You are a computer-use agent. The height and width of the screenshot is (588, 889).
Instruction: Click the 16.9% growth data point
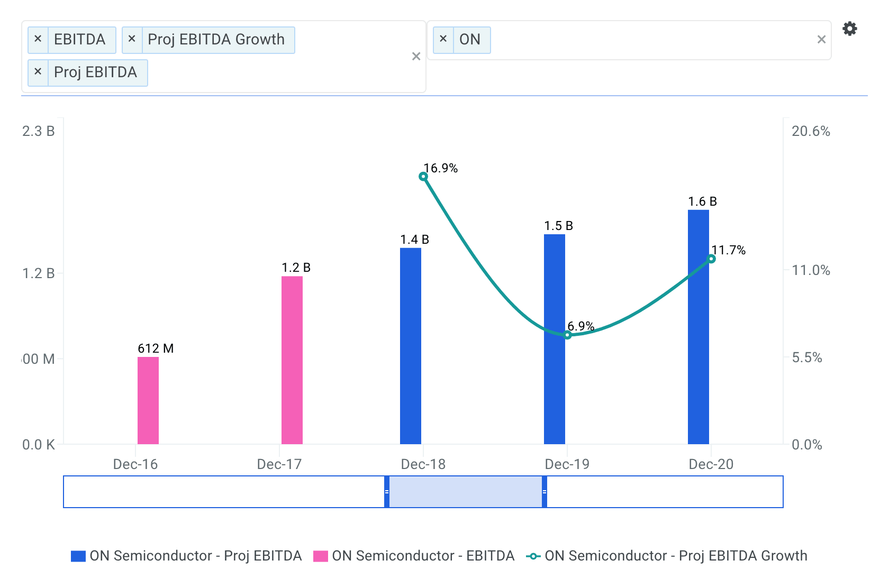click(423, 177)
